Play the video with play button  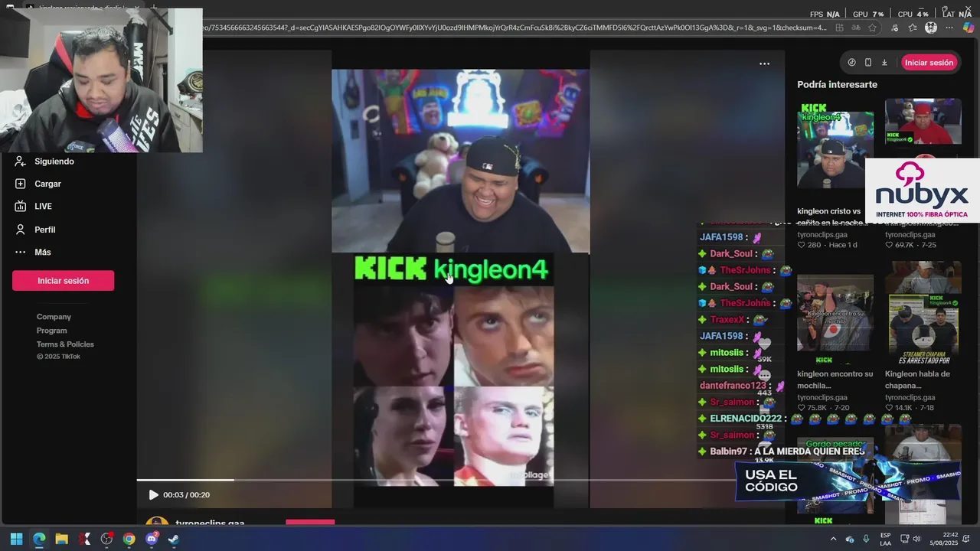tap(153, 495)
